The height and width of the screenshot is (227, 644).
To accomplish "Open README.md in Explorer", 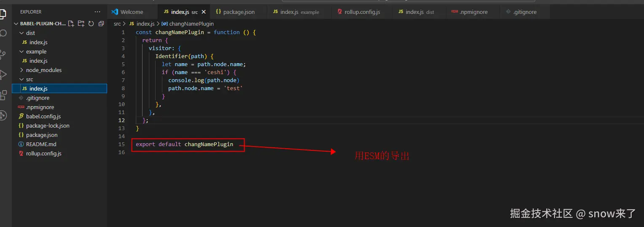I will point(59,144).
